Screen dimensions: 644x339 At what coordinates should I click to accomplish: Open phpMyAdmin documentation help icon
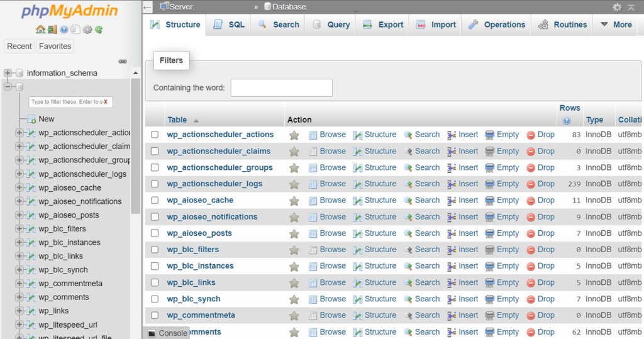click(x=64, y=30)
